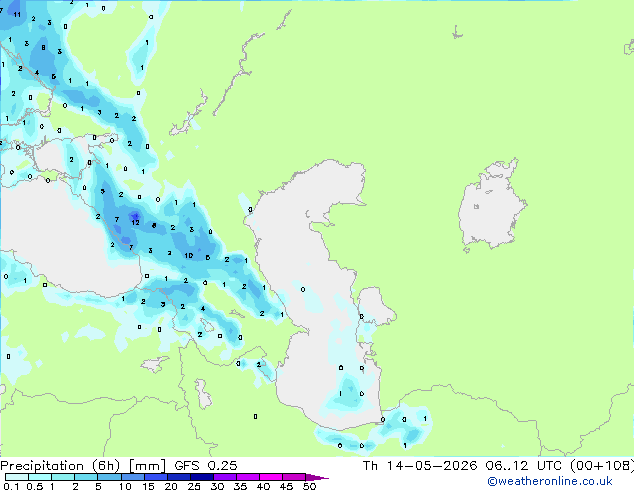Click the legend label '0.1'
The image size is (634, 490).
click(11, 486)
